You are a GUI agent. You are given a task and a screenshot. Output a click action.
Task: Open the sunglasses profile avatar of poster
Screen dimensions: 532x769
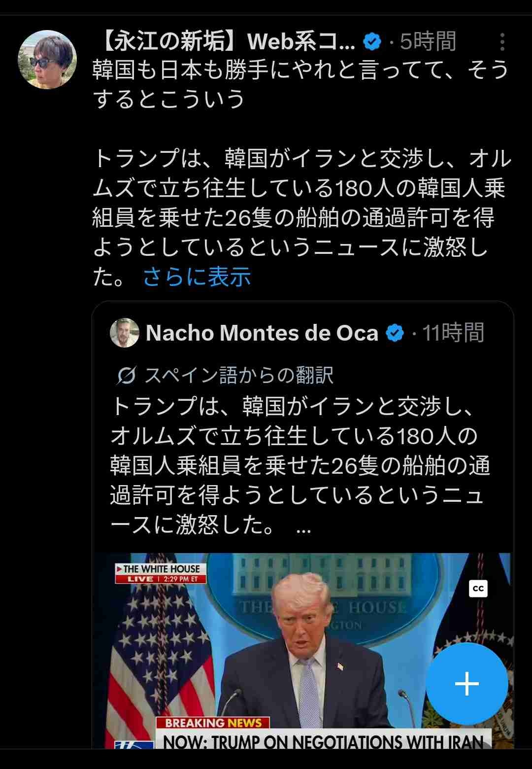point(47,60)
